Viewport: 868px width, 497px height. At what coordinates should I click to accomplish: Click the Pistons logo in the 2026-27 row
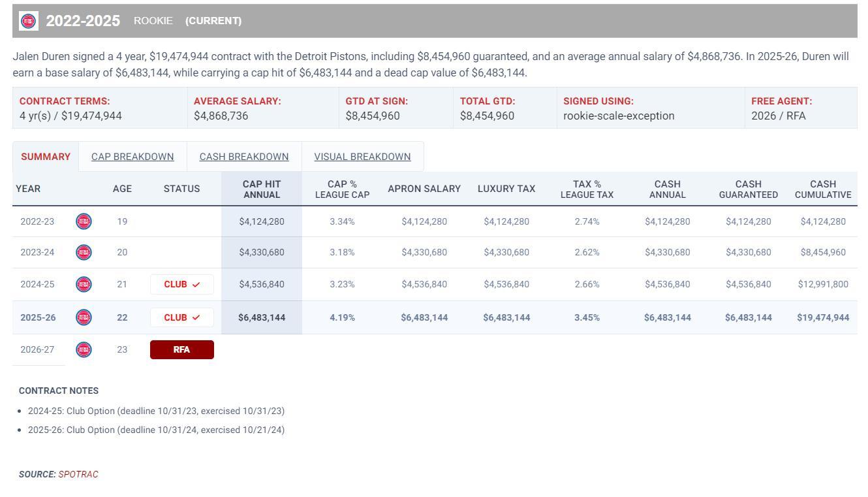pos(84,349)
